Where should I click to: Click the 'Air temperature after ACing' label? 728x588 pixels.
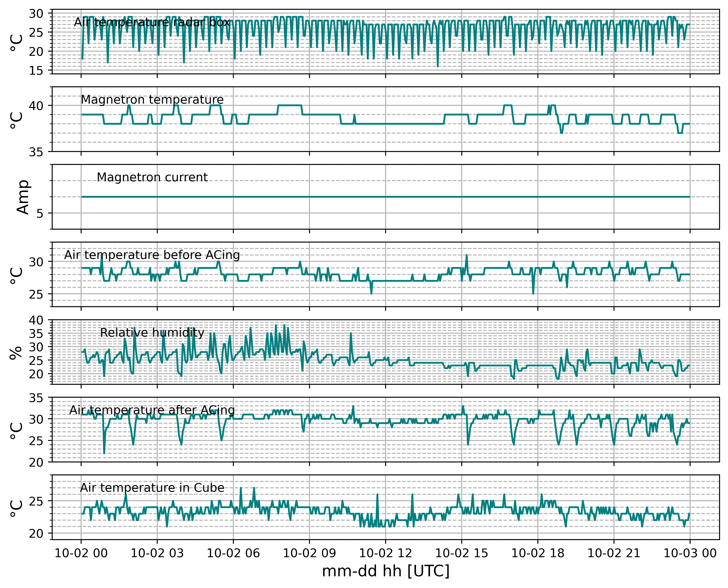pyautogui.click(x=152, y=410)
